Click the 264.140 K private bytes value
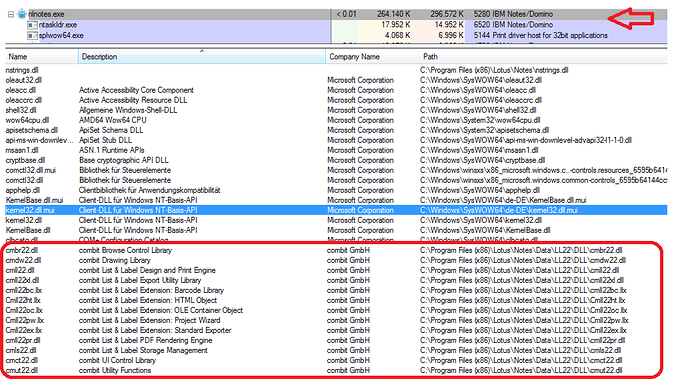 393,14
